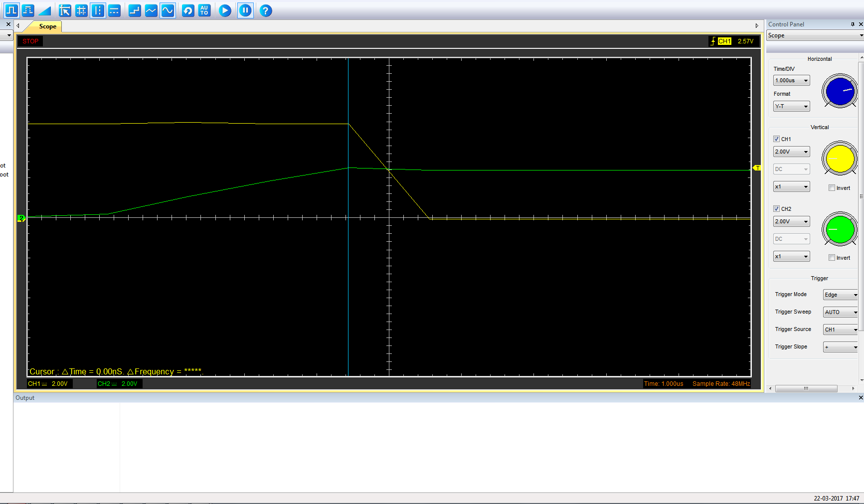864x504 pixels.
Task: Click the square pulse waveform toolbar icon
Action: [x=12, y=10]
